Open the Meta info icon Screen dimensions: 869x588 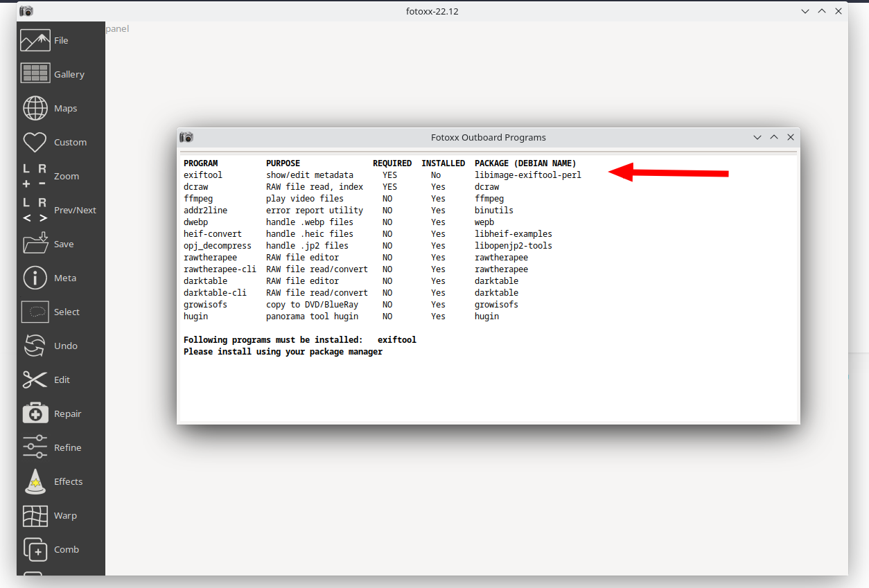pyautogui.click(x=35, y=278)
